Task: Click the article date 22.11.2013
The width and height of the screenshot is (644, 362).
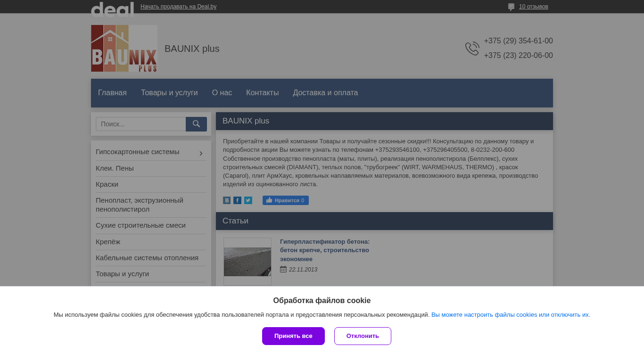Action: click(x=303, y=270)
